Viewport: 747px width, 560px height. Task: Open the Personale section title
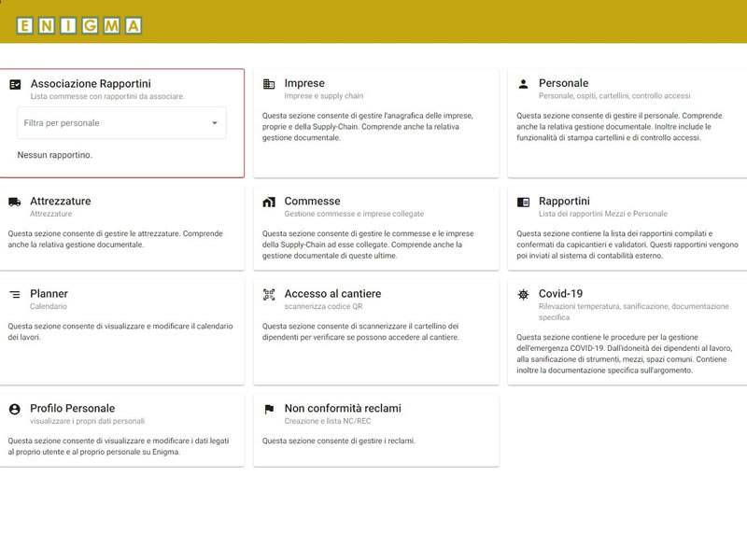point(564,83)
